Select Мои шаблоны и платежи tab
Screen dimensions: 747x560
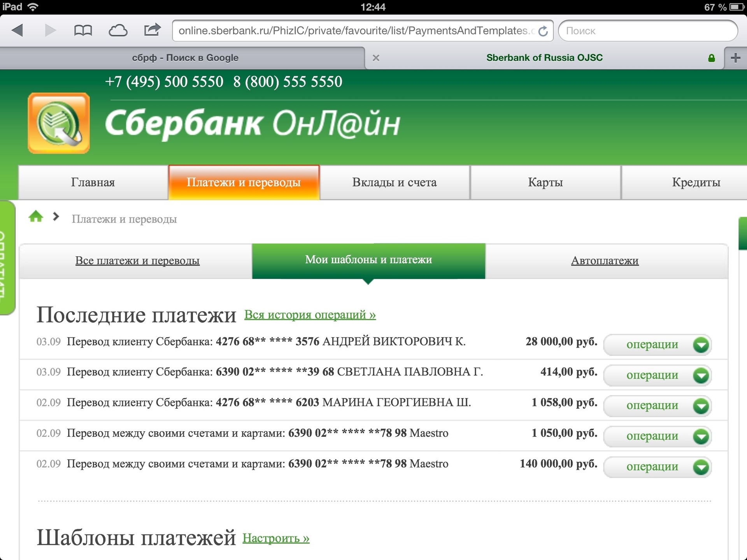point(368,260)
